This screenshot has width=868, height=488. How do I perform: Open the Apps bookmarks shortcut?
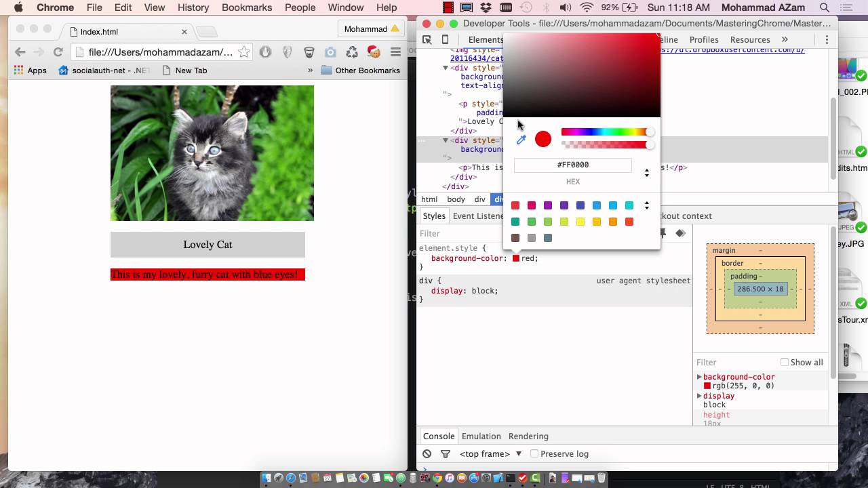[31, 70]
